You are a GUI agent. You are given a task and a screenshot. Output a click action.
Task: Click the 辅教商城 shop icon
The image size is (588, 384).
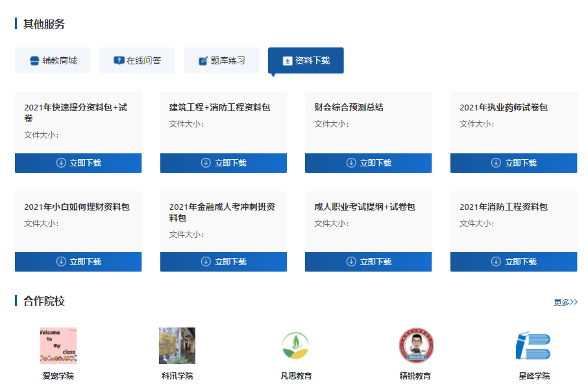click(x=35, y=60)
